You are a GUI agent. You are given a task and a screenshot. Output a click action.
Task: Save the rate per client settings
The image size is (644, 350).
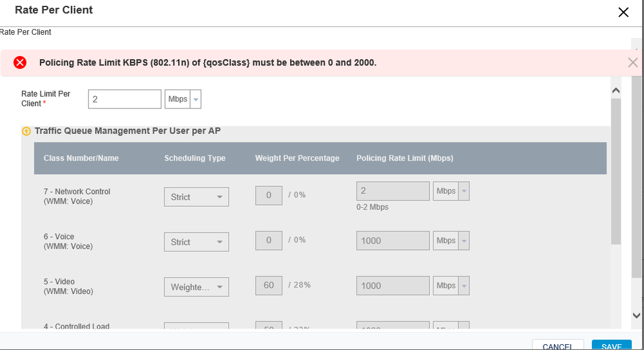611,345
